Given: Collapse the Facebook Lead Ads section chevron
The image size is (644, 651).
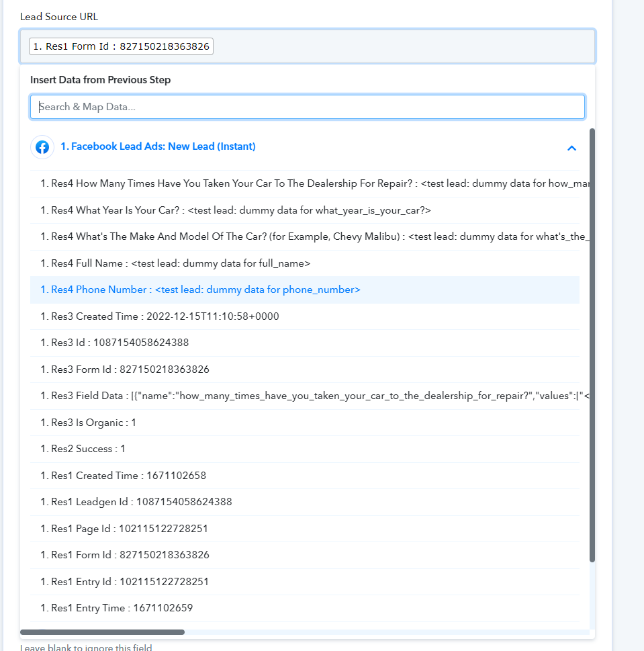Looking at the screenshot, I should click(571, 148).
